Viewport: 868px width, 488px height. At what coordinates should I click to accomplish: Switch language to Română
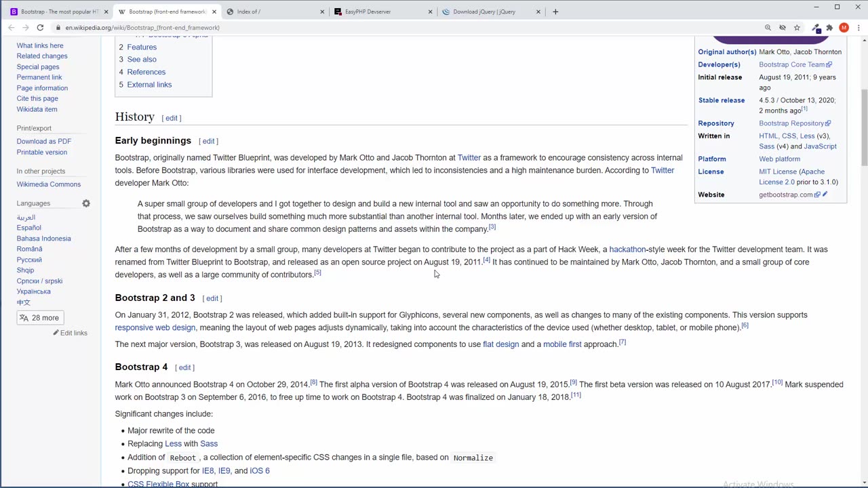point(30,249)
